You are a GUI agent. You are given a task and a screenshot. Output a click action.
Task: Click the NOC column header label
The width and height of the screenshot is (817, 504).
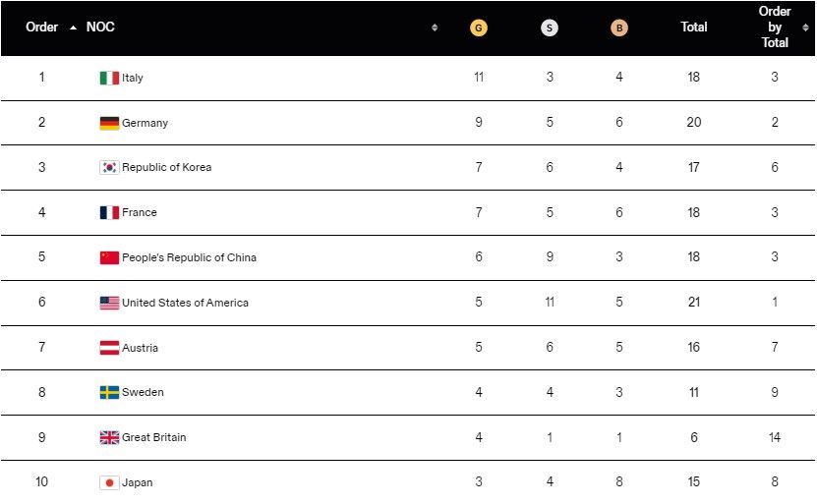[x=100, y=28]
